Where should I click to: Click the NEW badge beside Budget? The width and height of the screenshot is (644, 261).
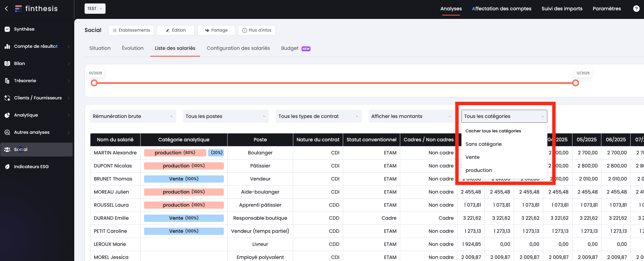[306, 49]
